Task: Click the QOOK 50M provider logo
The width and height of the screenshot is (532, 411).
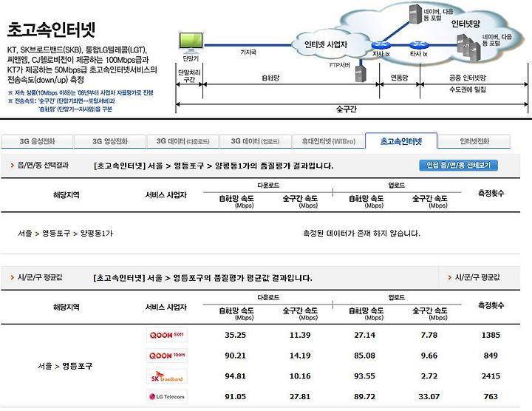Action: click(x=166, y=335)
